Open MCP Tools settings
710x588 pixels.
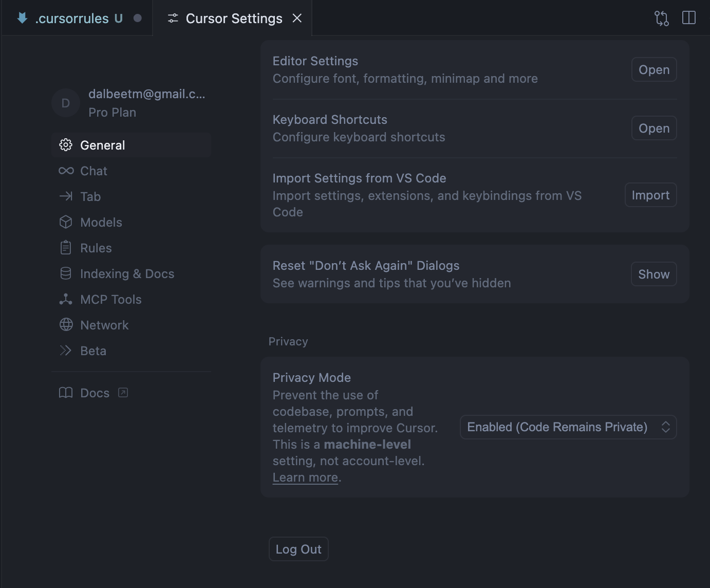pos(132,299)
